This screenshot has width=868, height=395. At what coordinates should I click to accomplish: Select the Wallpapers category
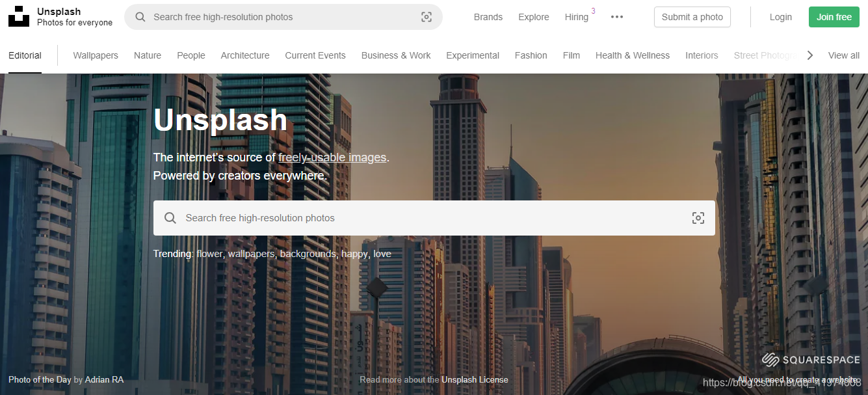[x=96, y=55]
